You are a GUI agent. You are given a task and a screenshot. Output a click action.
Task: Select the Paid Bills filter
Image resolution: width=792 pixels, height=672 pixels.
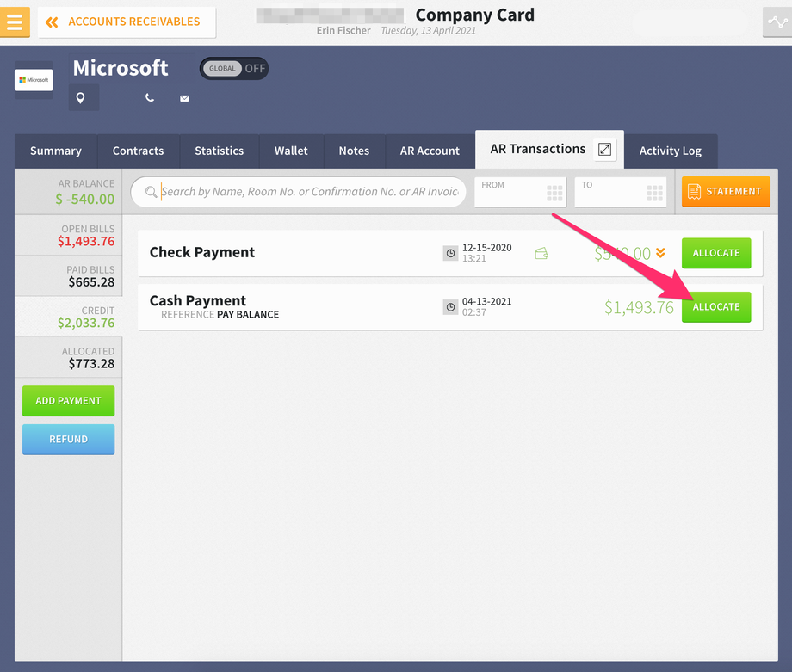[68, 276]
